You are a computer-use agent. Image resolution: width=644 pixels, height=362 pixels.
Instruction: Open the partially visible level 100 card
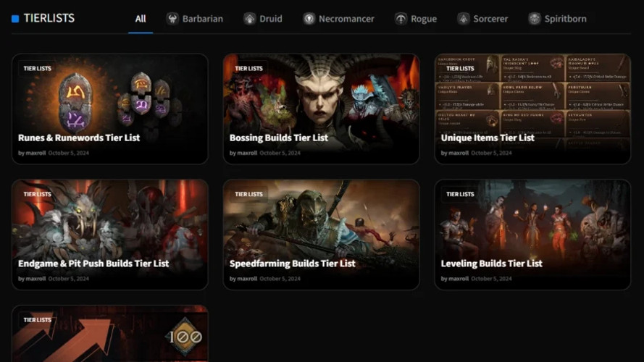[x=110, y=334]
